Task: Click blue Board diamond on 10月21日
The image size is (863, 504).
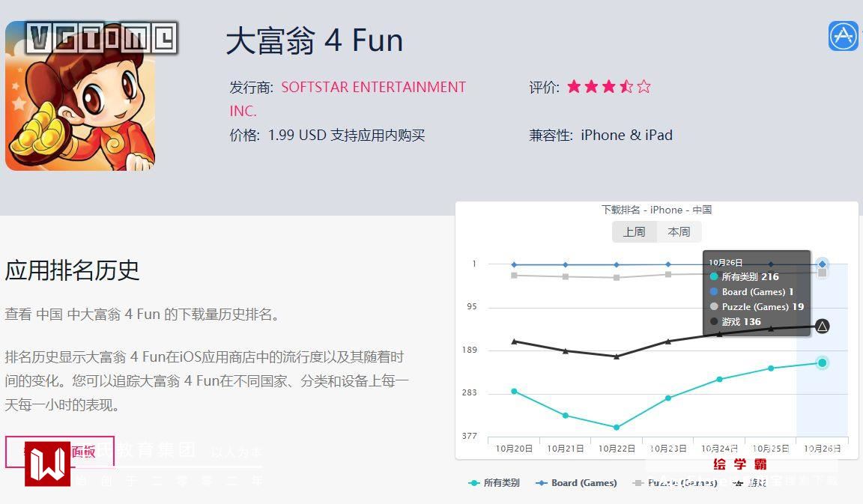Action: (x=566, y=264)
